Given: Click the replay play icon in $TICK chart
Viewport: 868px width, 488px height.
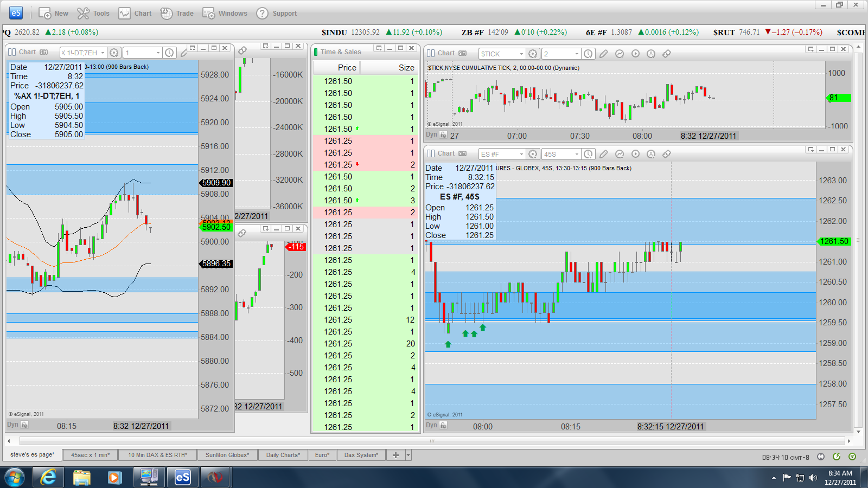Looking at the screenshot, I should coord(635,54).
